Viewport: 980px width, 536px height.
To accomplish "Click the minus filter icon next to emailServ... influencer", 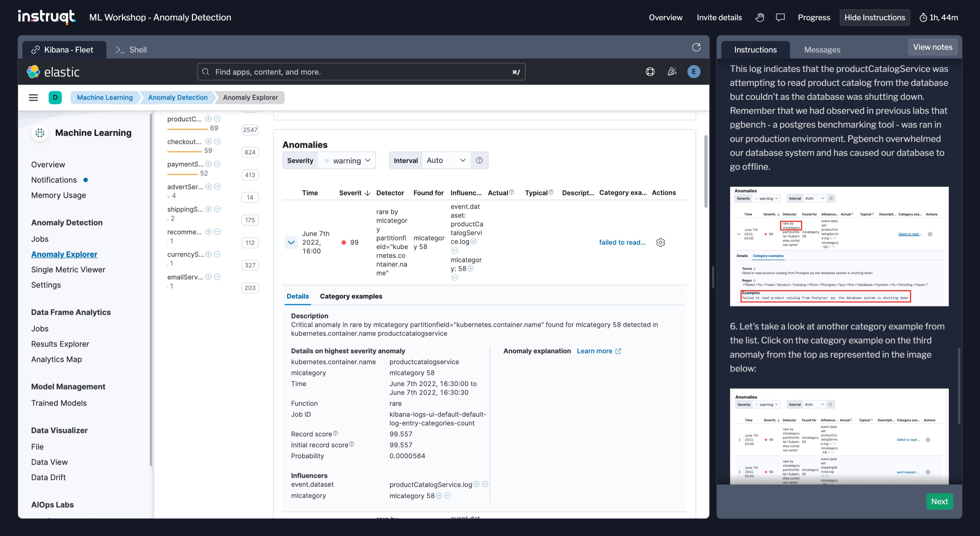I will 217,277.
